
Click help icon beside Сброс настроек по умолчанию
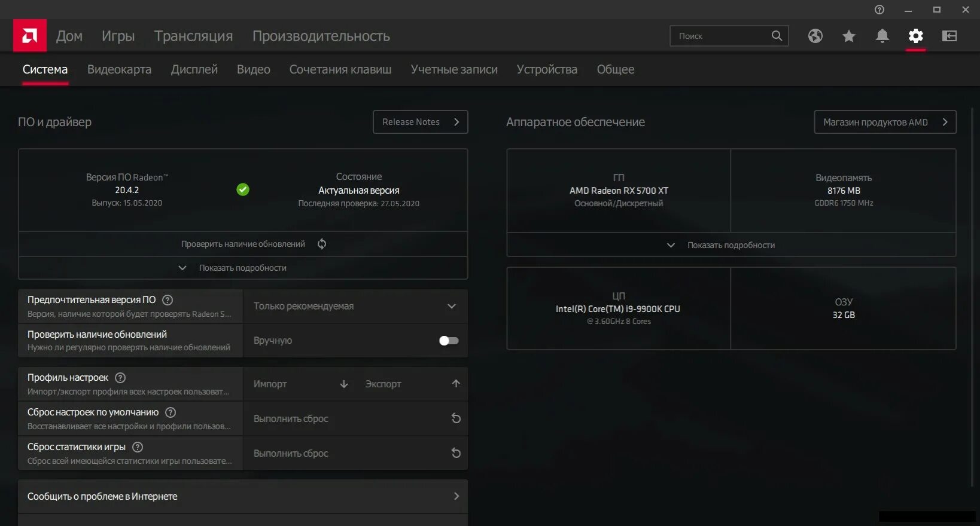tap(171, 412)
